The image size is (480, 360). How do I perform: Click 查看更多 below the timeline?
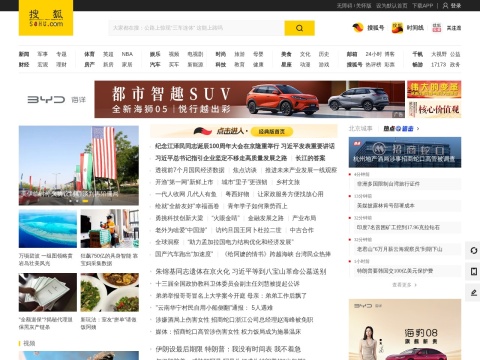(404, 285)
